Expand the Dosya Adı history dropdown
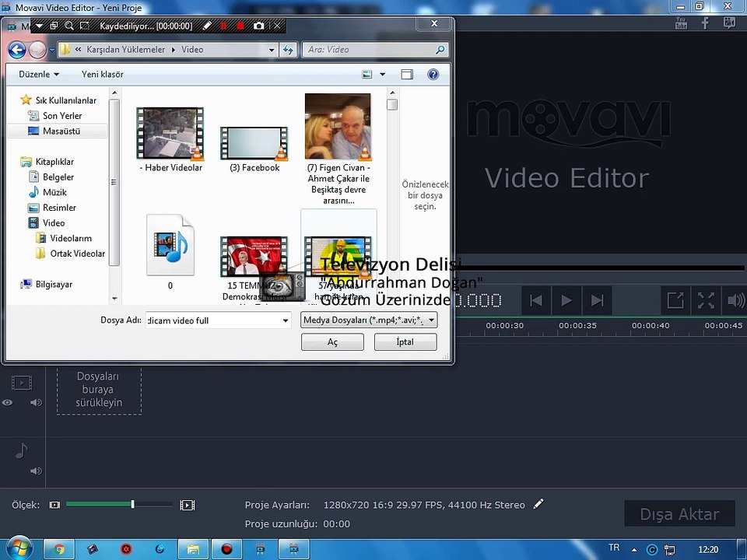This screenshot has width=747, height=560. click(x=286, y=320)
